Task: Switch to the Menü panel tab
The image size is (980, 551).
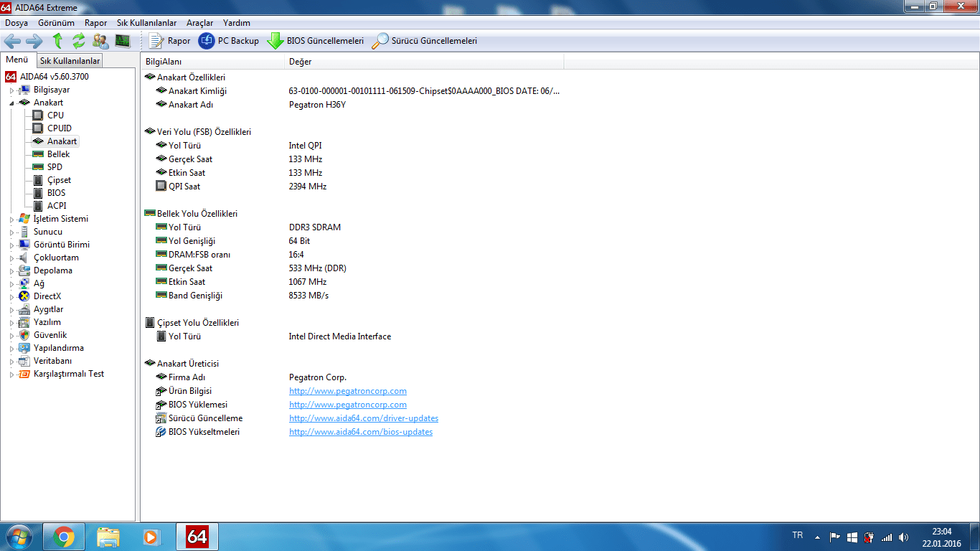Action: 17,60
